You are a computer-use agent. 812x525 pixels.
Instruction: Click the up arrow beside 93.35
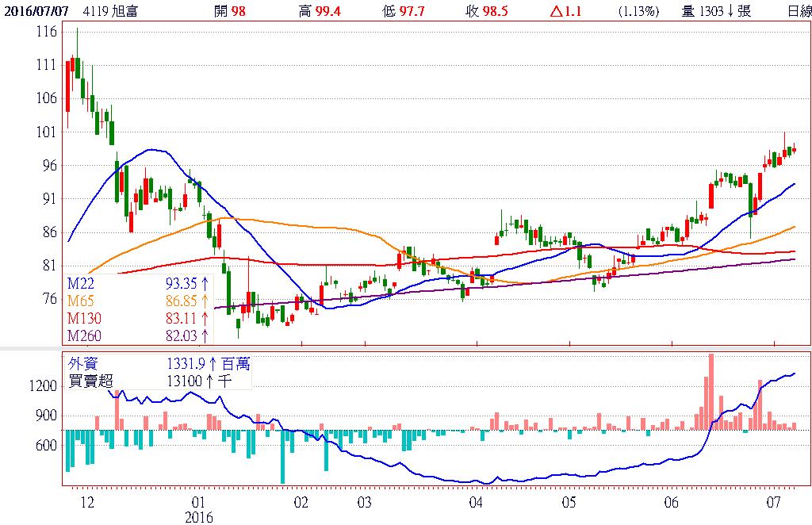[205, 285]
